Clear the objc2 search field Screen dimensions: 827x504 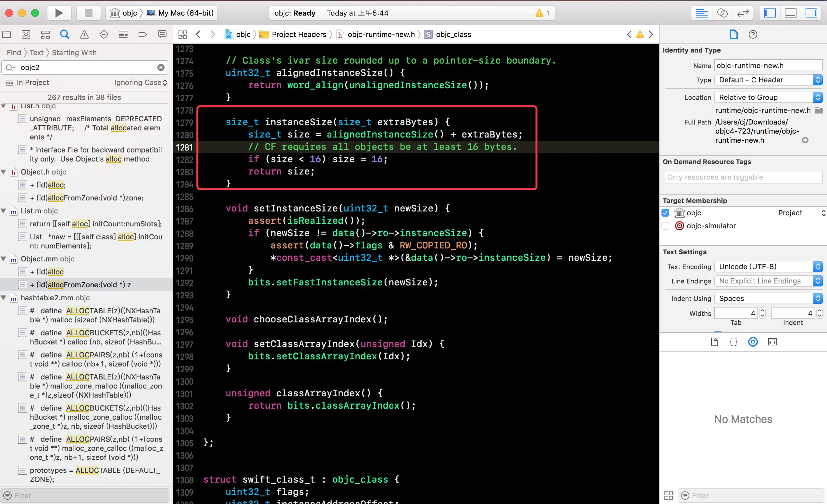point(161,67)
